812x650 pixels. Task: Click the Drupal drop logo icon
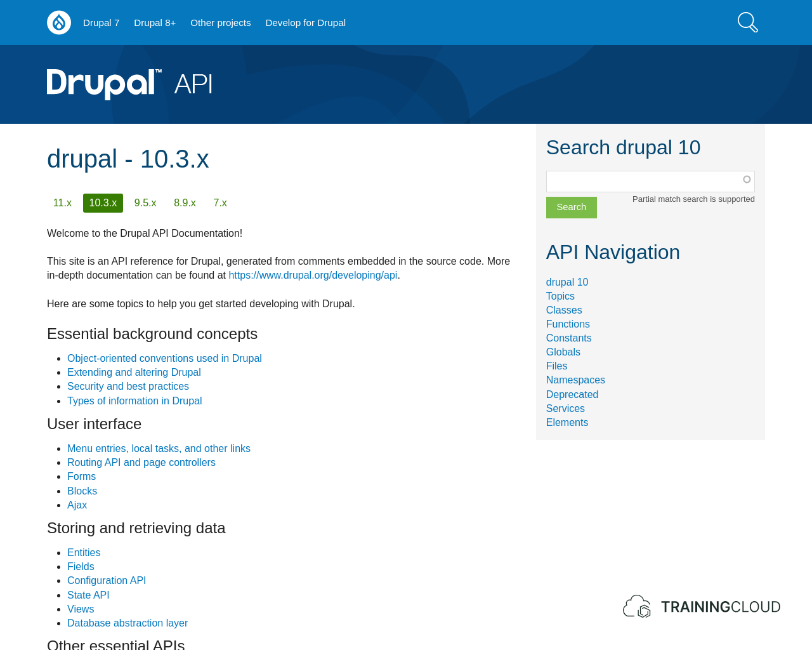click(59, 23)
